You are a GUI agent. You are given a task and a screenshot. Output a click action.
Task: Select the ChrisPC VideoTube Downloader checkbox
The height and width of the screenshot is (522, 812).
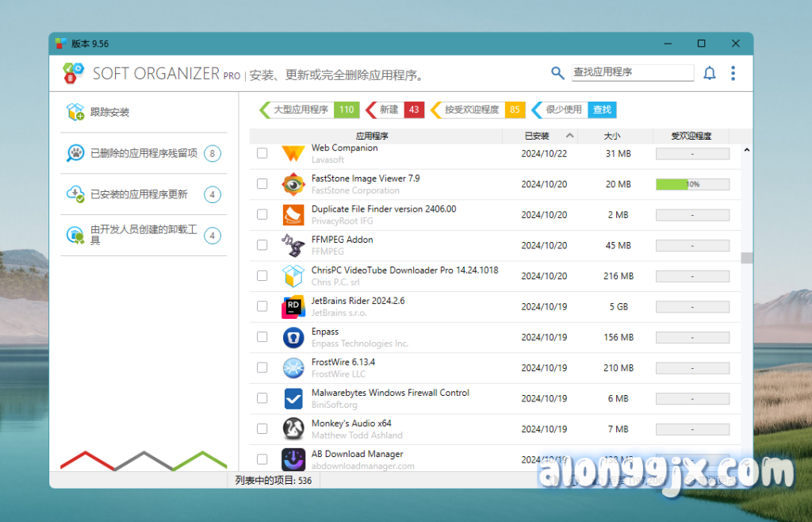click(262, 276)
